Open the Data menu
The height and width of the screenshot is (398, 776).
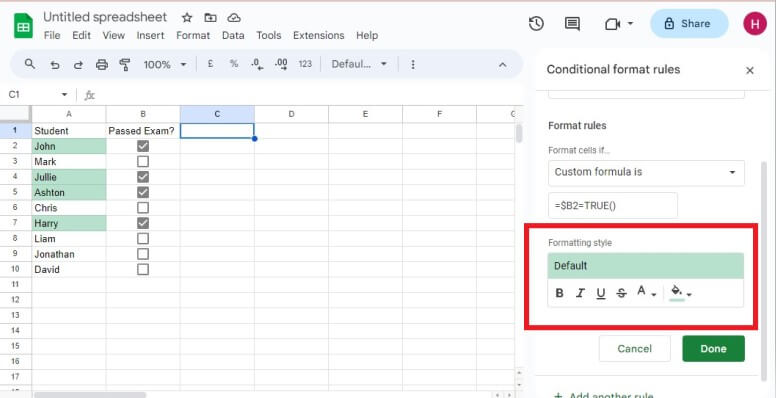click(x=233, y=35)
